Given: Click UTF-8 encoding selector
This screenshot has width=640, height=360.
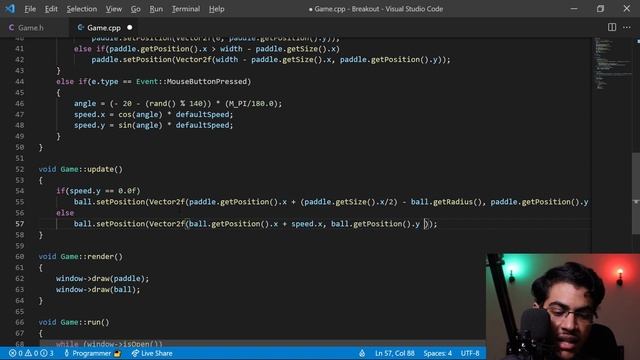Looking at the screenshot, I should click(x=470, y=353).
